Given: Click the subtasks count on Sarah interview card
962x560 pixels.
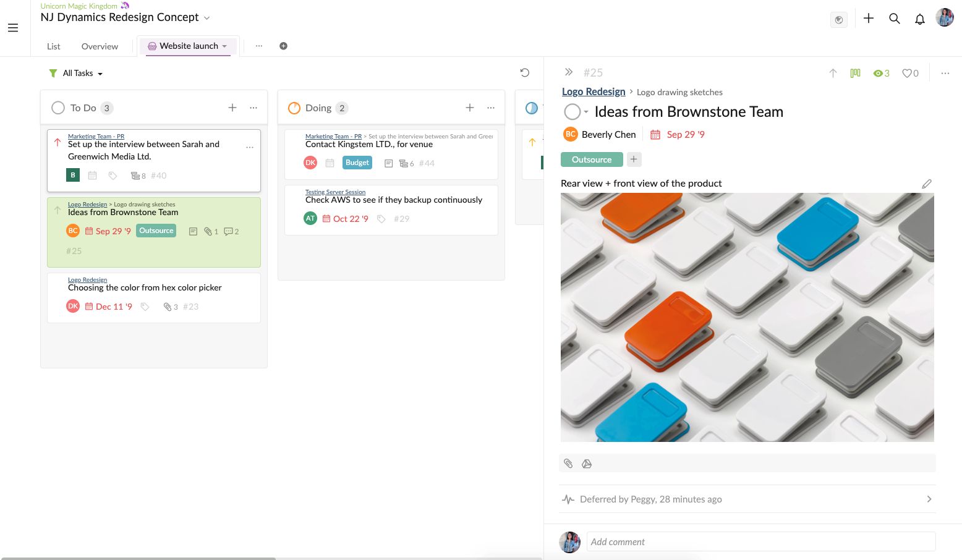Looking at the screenshot, I should click(138, 176).
